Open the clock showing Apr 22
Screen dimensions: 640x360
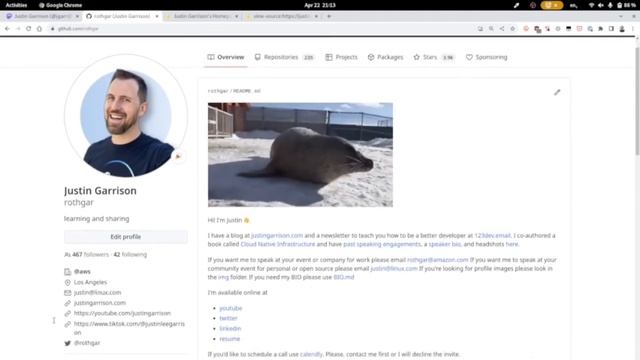320,5
